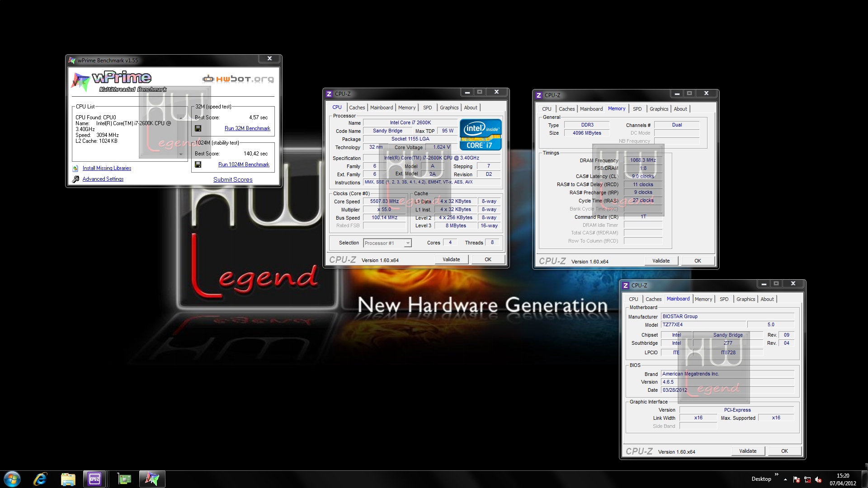Show hidden tray icons arrow
868x488 pixels.
785,479
